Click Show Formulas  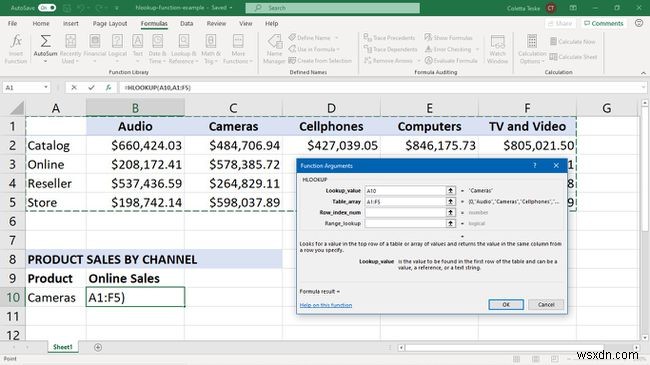point(449,38)
